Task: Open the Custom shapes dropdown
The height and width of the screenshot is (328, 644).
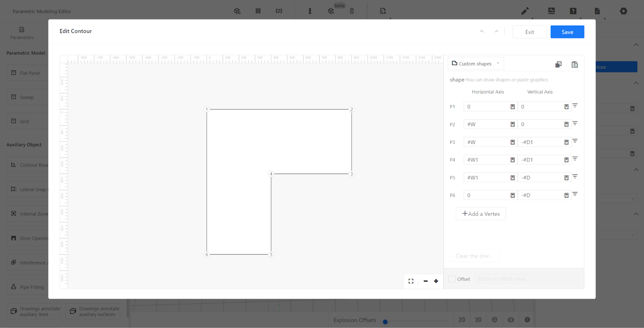Action: [476, 64]
